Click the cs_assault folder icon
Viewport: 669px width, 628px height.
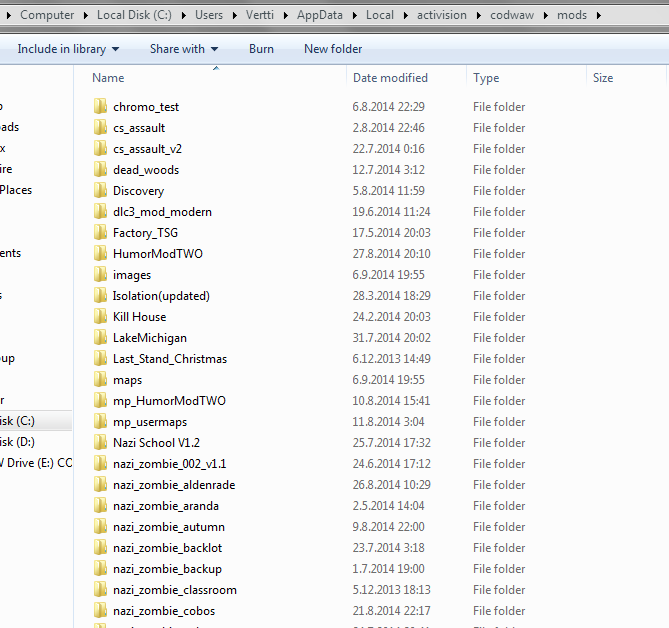pos(100,127)
